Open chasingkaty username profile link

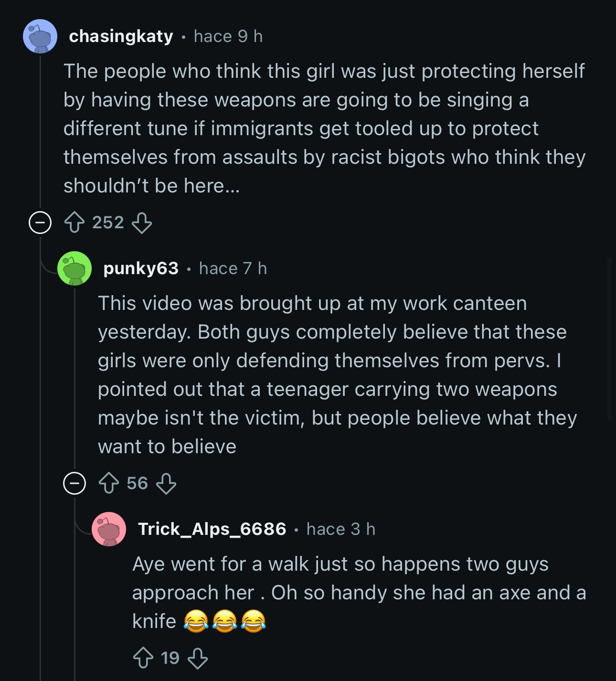point(121,36)
